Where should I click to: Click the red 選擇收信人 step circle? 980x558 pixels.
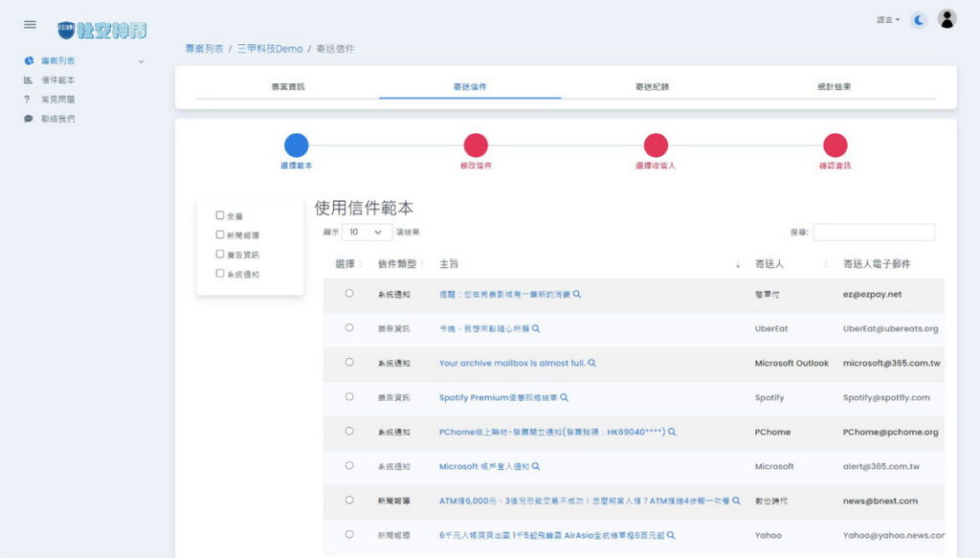656,145
